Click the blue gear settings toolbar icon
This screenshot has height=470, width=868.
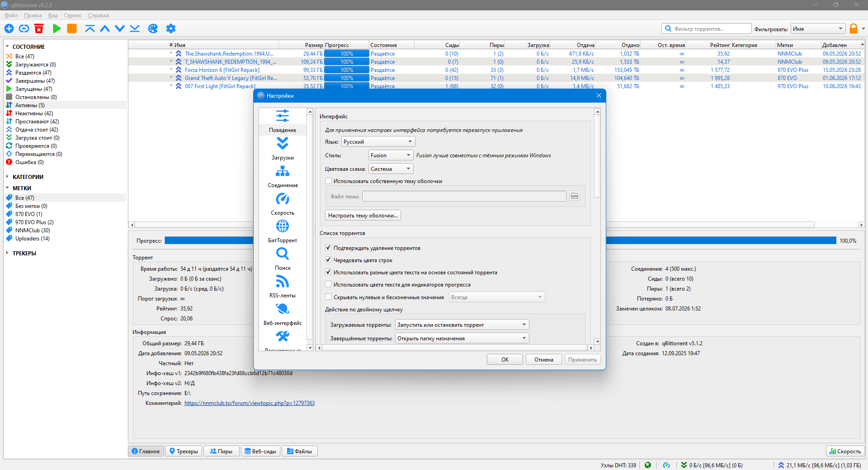point(171,28)
